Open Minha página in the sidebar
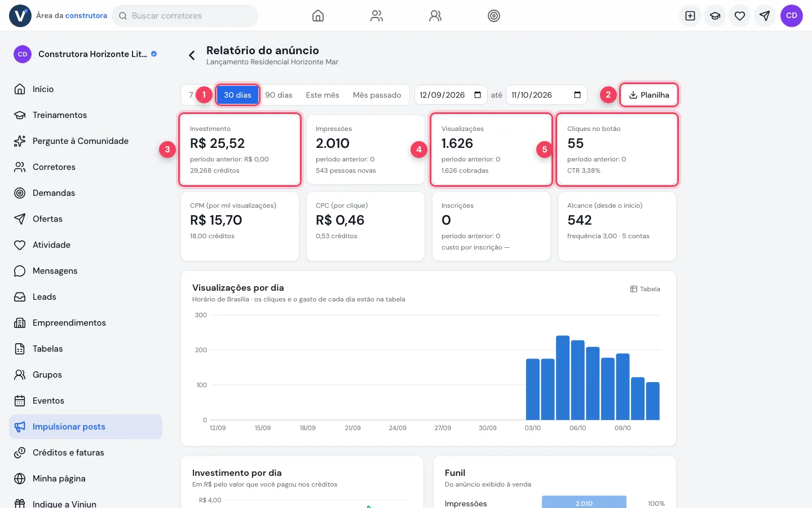The height and width of the screenshot is (508, 812). 86,479
